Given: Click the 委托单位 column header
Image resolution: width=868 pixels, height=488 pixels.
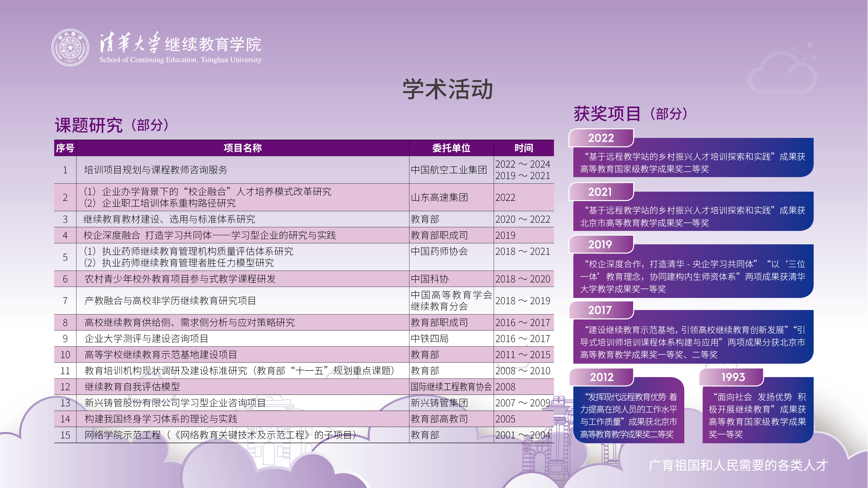Looking at the screenshot, I should [451, 148].
